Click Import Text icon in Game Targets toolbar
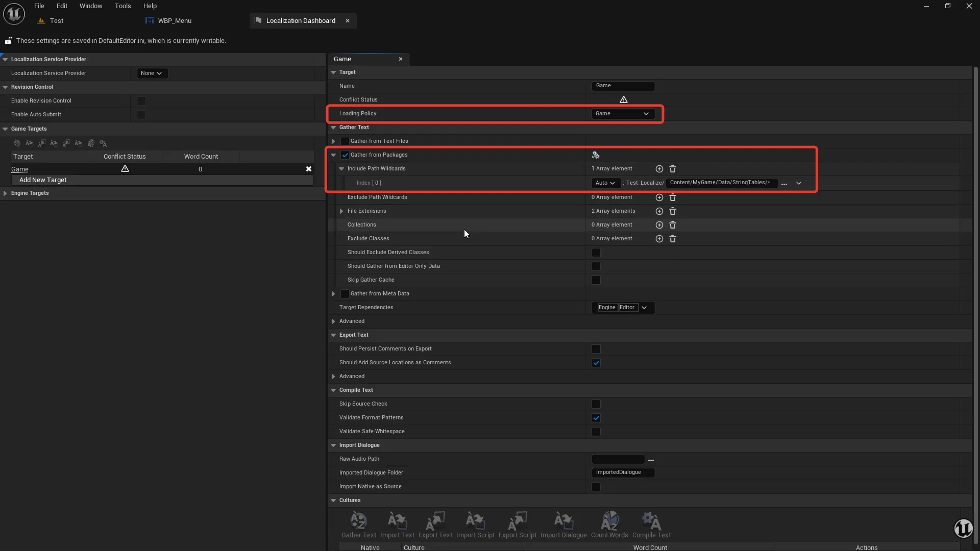Screen dimensions: 980x551 point(30,143)
